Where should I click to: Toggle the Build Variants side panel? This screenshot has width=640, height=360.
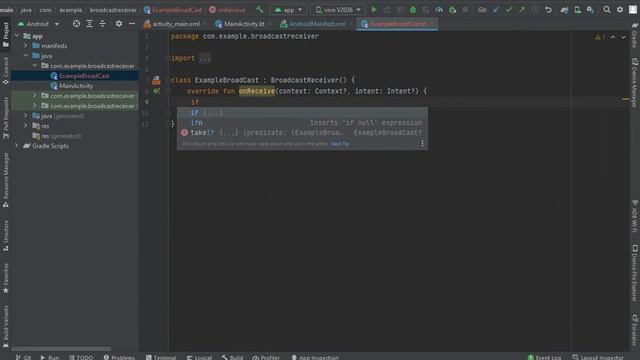click(x=6, y=327)
